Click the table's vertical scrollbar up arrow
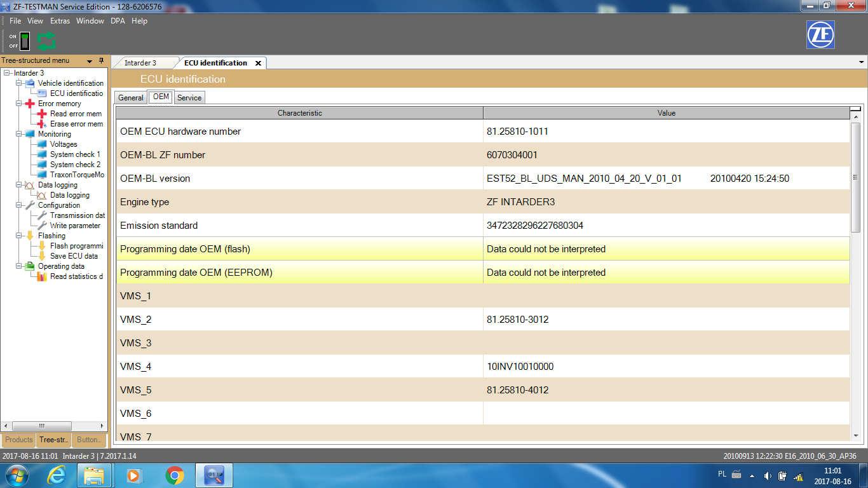The height and width of the screenshot is (488, 868). tap(855, 116)
